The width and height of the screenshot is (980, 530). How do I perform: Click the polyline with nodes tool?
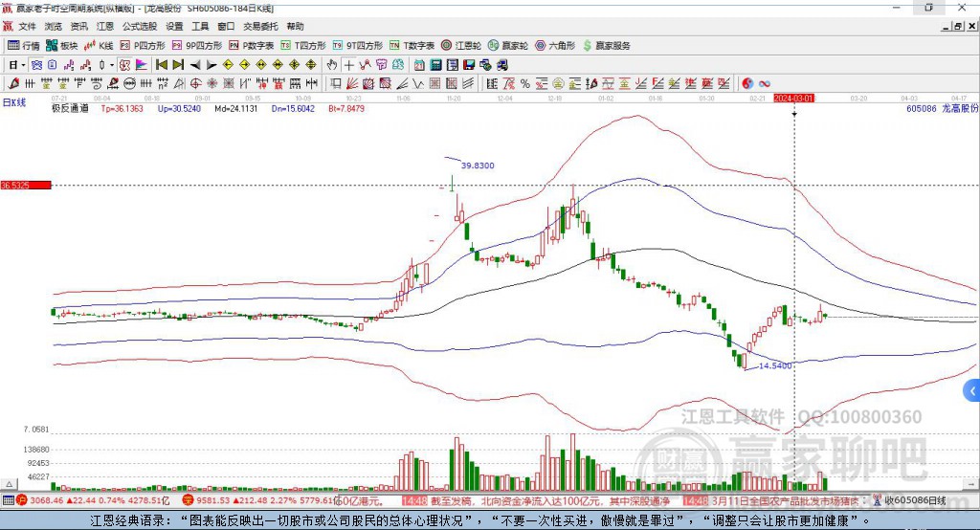365,65
